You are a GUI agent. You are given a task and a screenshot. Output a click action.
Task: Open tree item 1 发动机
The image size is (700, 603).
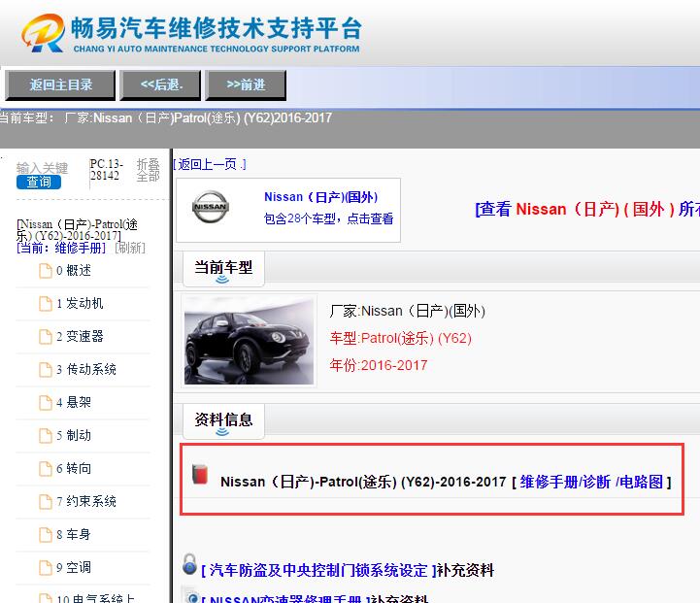pyautogui.click(x=80, y=304)
